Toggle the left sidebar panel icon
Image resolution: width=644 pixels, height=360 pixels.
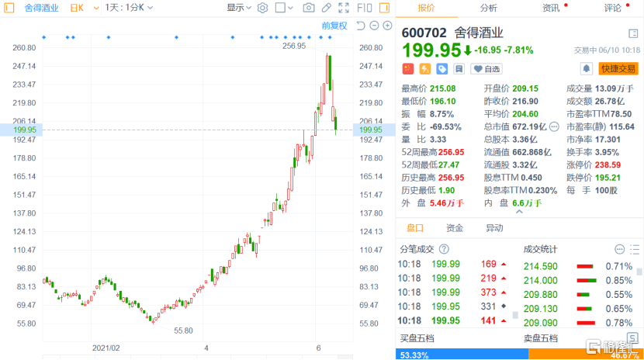(9, 8)
